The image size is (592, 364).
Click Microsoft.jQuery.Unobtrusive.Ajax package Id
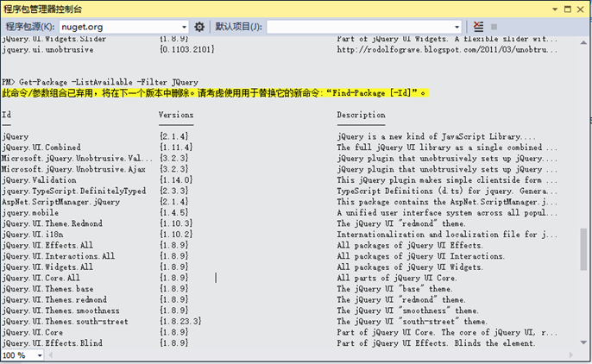point(73,169)
